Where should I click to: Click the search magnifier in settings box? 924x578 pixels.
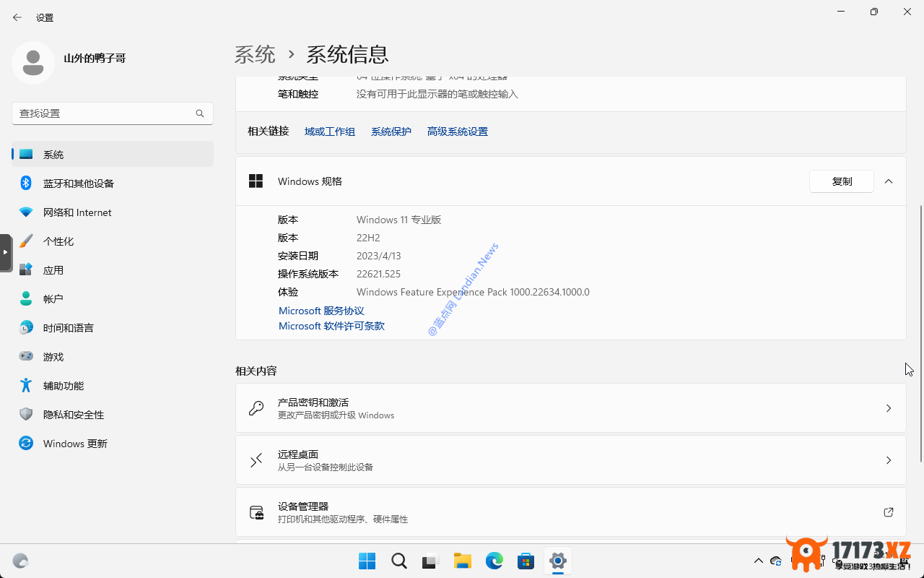click(x=200, y=113)
